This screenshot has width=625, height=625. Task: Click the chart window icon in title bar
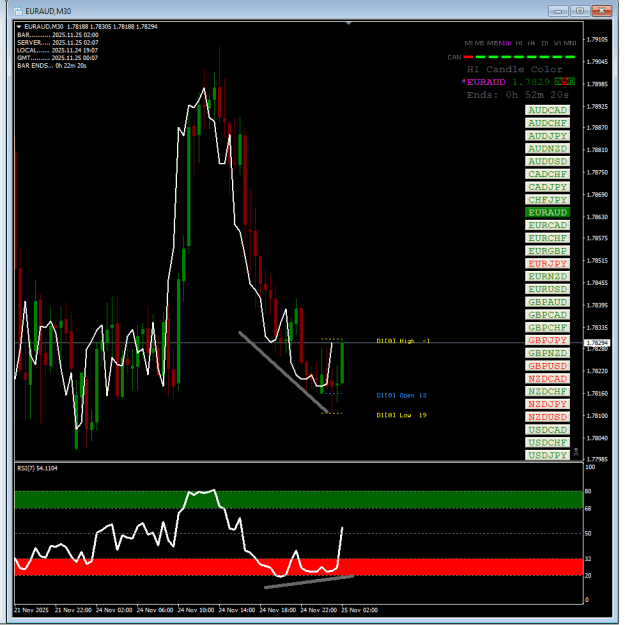18,11
